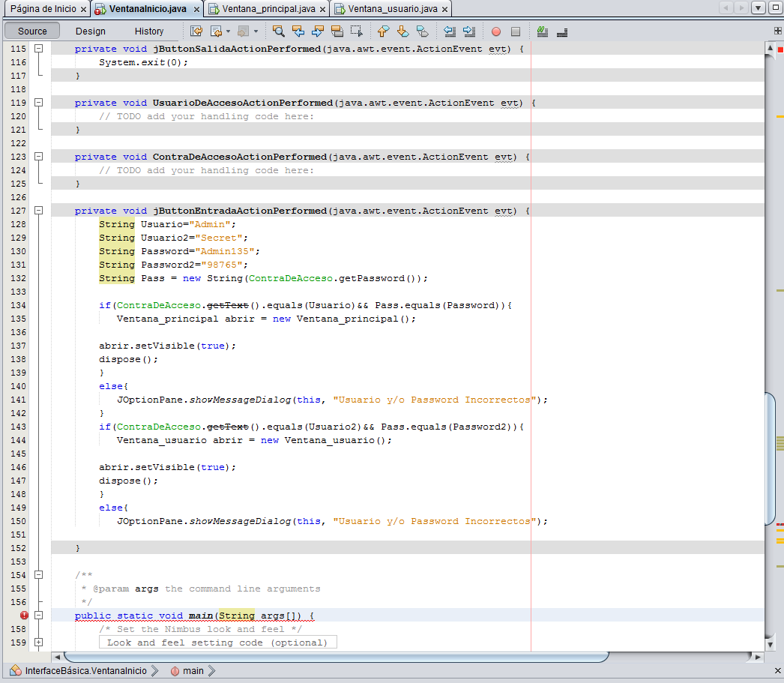Close the Ventana_usuario.java tab

(x=444, y=9)
